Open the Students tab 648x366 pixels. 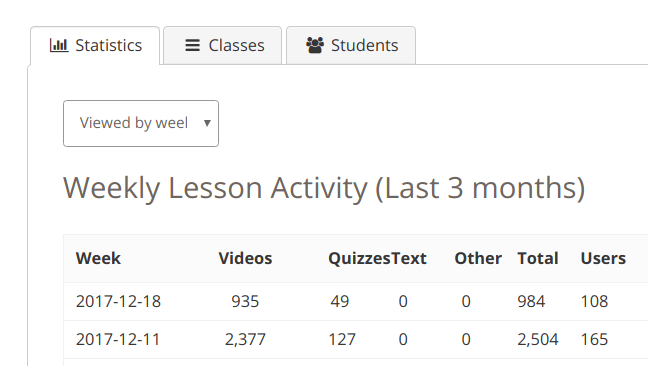351,45
